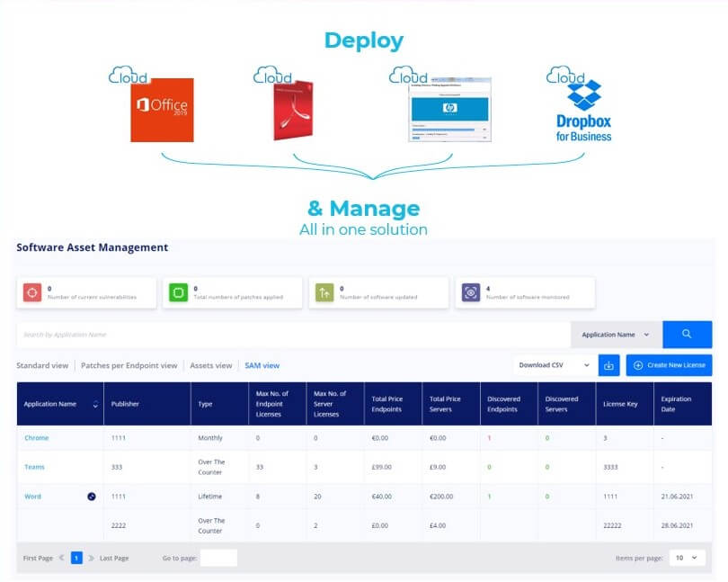
Task: Click the Go to page input box
Action: (x=218, y=558)
